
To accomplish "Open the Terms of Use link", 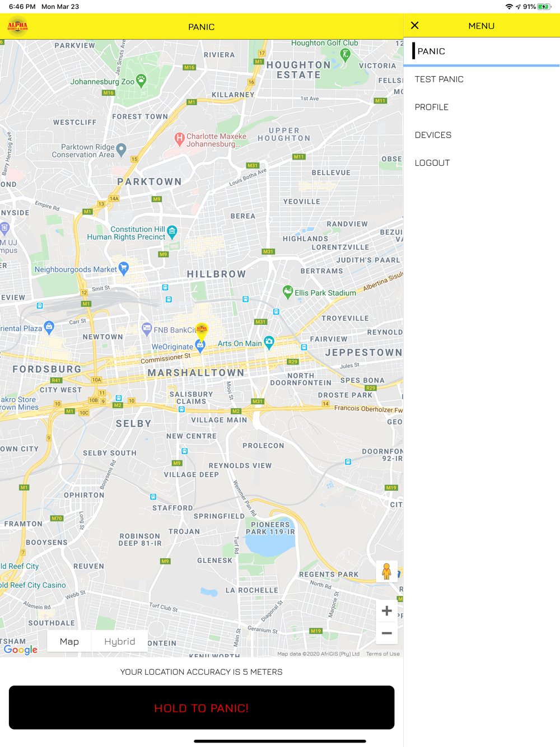I will pyautogui.click(x=382, y=653).
